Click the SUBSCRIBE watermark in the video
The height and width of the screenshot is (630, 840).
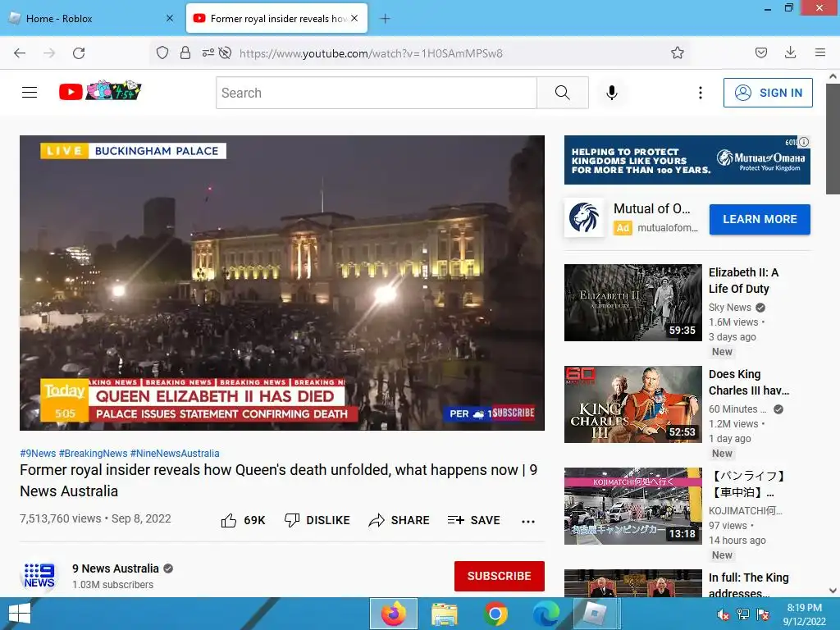pos(513,413)
